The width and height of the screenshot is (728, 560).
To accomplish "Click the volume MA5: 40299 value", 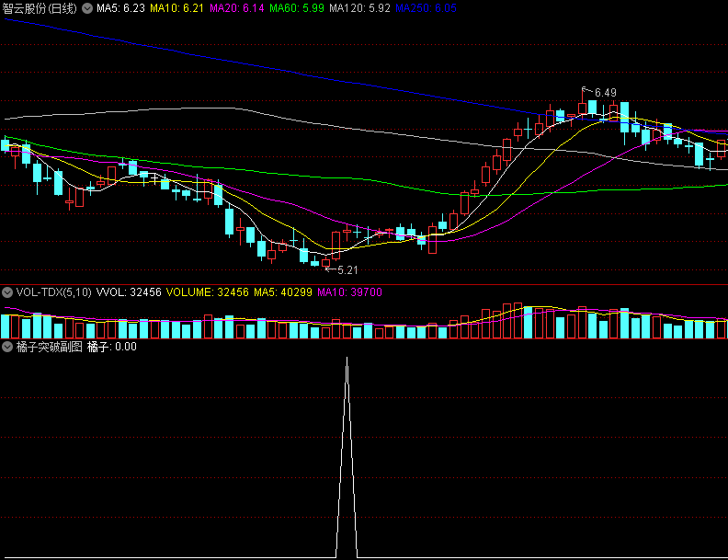I will pyautogui.click(x=283, y=292).
